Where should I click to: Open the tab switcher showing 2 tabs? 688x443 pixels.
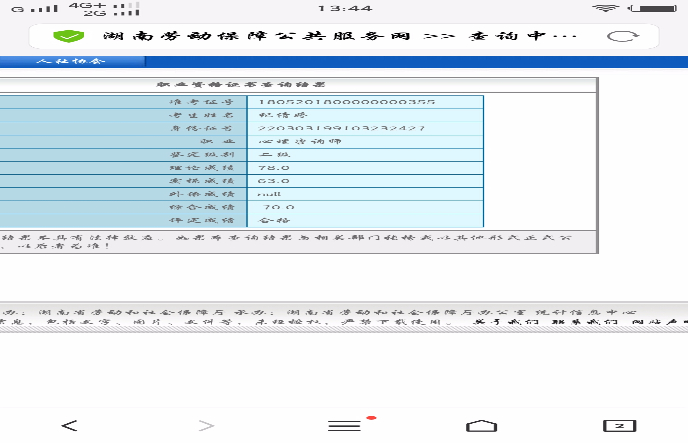[619, 425]
